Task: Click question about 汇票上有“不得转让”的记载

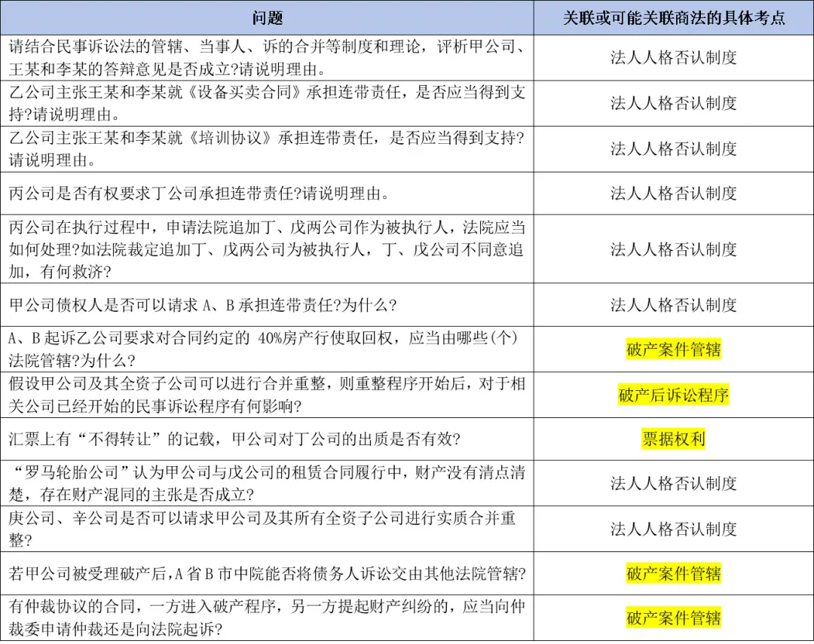Action: [x=234, y=439]
